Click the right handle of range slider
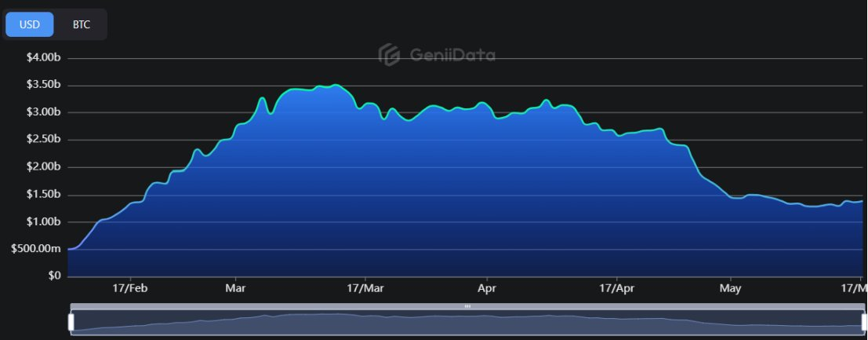 (863, 322)
